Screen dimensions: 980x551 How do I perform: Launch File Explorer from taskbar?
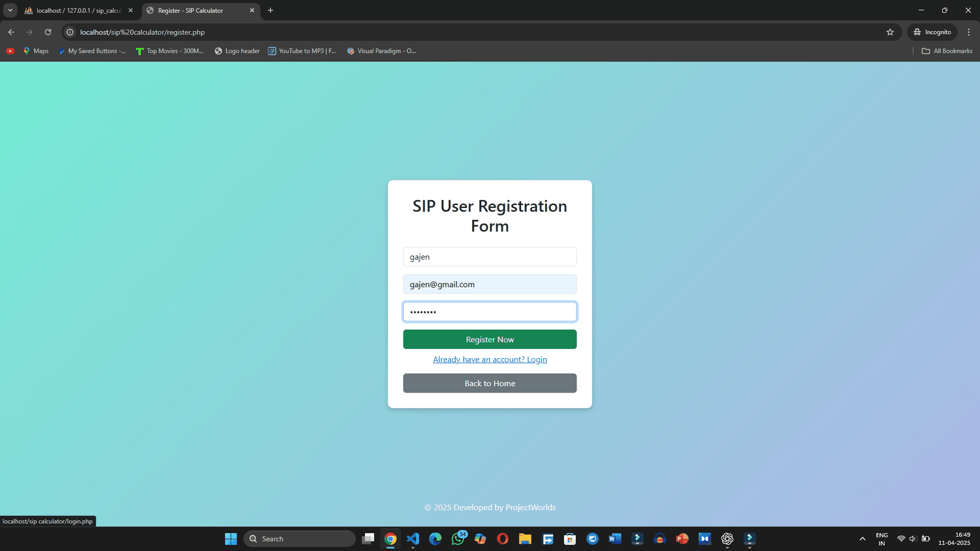coord(525,539)
